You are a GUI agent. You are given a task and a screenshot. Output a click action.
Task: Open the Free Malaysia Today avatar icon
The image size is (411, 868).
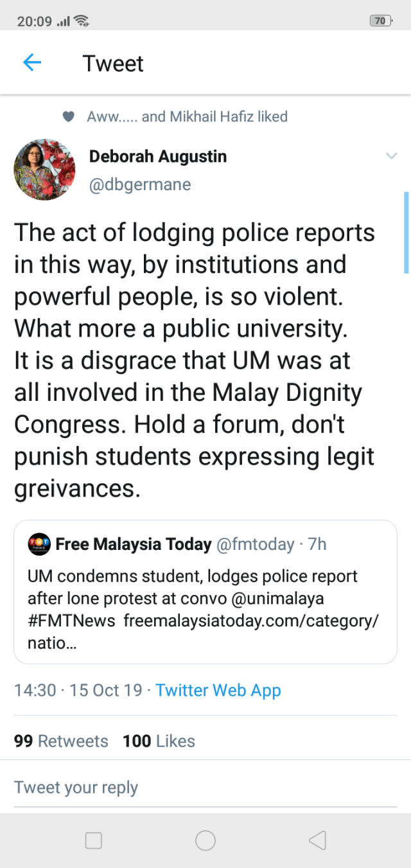(x=39, y=545)
